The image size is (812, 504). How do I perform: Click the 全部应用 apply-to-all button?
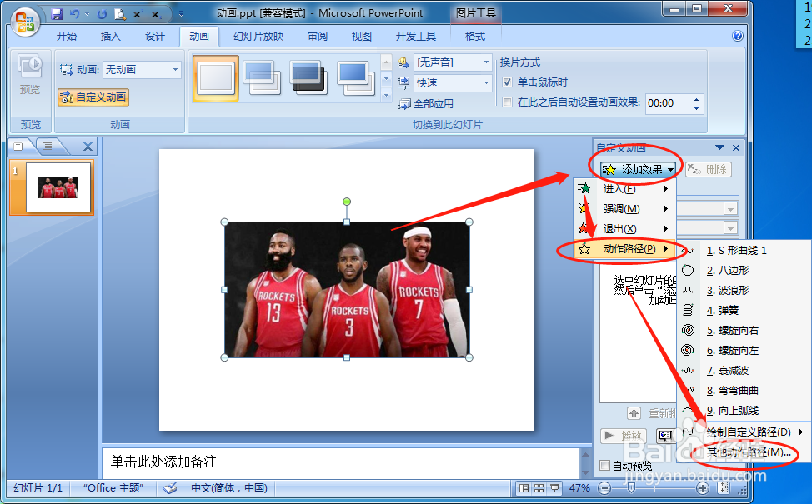[x=426, y=104]
